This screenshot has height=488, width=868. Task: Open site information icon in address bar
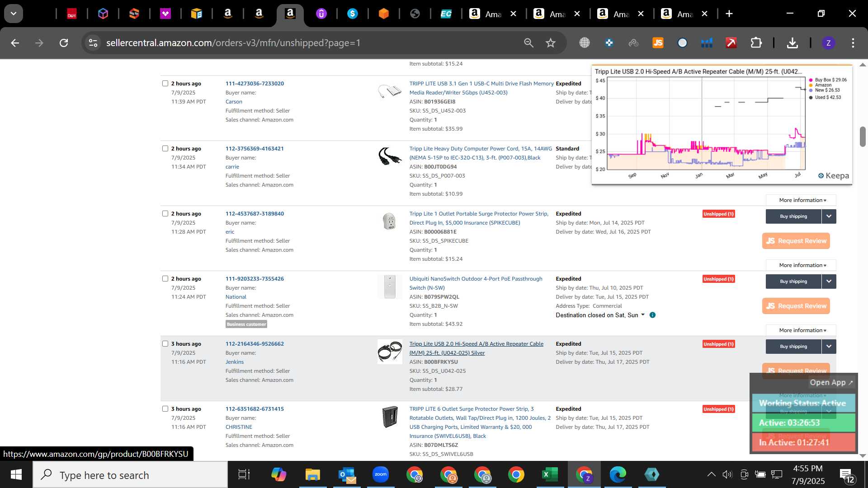pos(93,43)
